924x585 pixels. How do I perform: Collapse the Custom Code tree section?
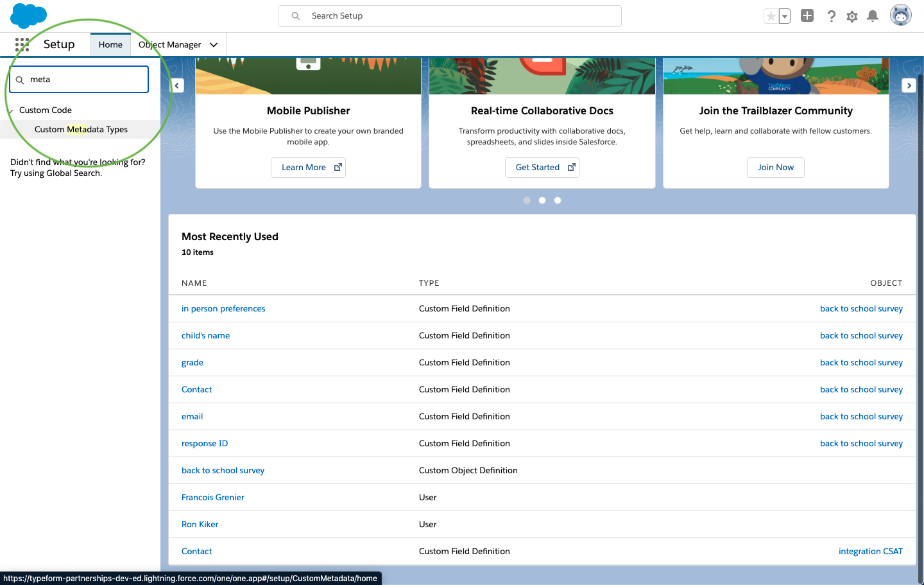click(10, 111)
